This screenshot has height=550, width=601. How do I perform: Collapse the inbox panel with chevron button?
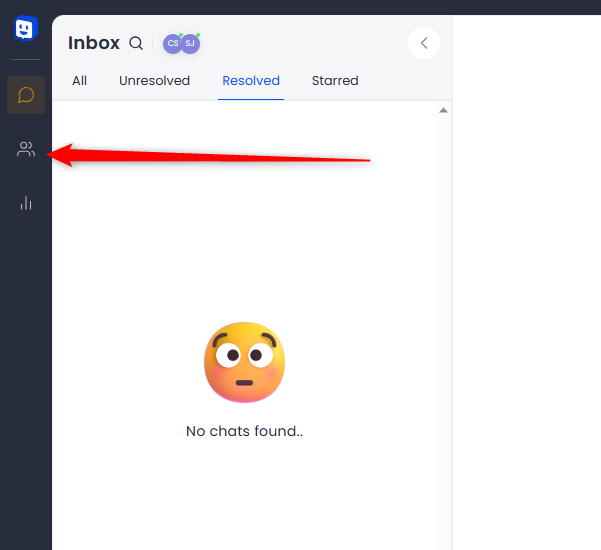click(424, 43)
